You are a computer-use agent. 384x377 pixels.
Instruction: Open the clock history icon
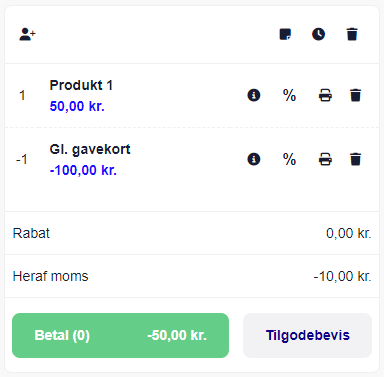point(318,34)
